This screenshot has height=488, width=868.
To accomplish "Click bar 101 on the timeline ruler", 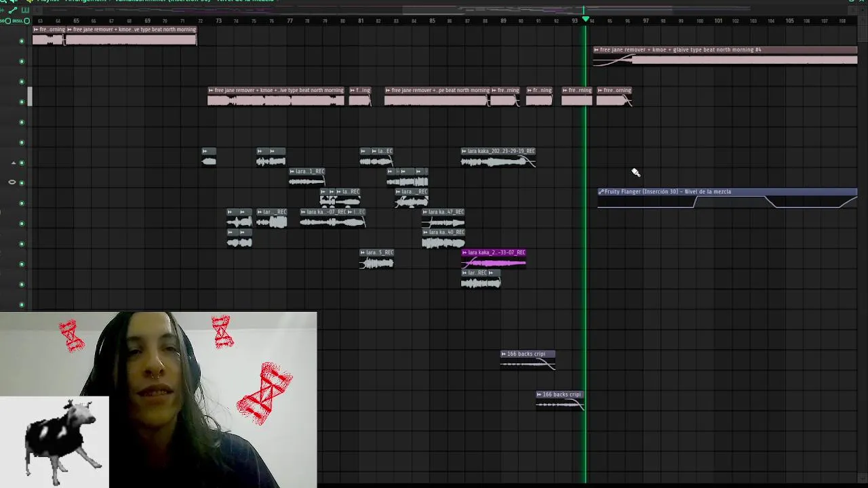I will pyautogui.click(x=718, y=21).
